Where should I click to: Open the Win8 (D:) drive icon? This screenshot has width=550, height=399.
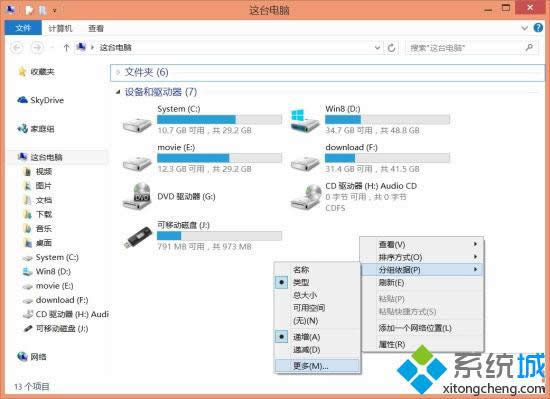pos(305,121)
